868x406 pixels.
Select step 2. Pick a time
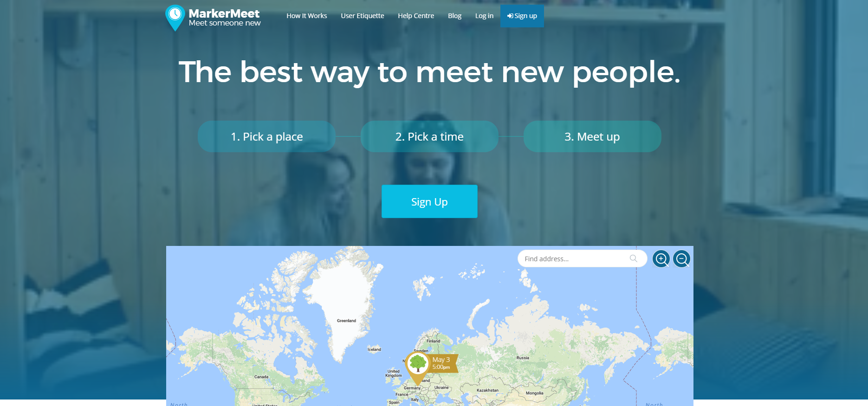pos(429,136)
